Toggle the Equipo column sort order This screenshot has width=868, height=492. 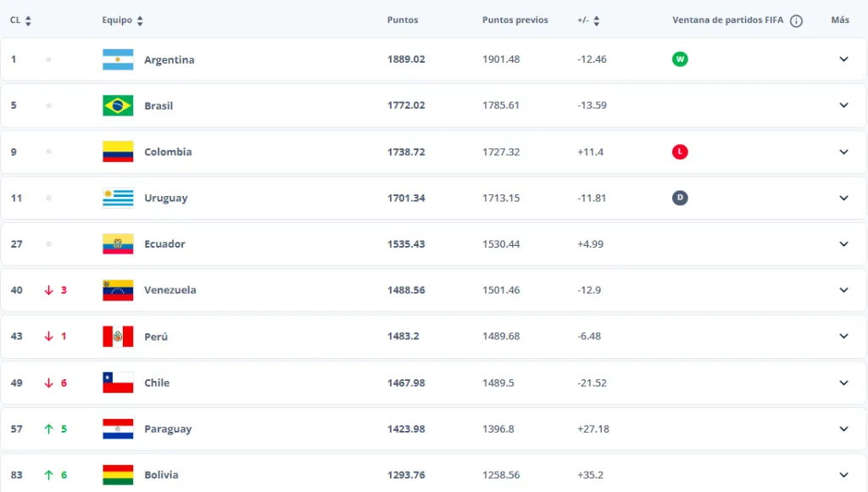[x=142, y=20]
